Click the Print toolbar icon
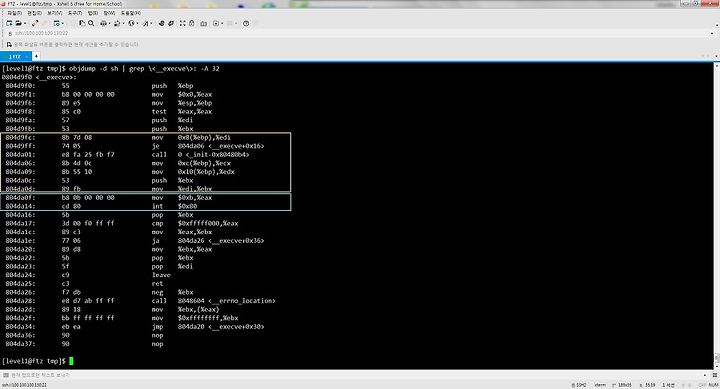This screenshot has height=389, width=720. pyautogui.click(x=103, y=23)
